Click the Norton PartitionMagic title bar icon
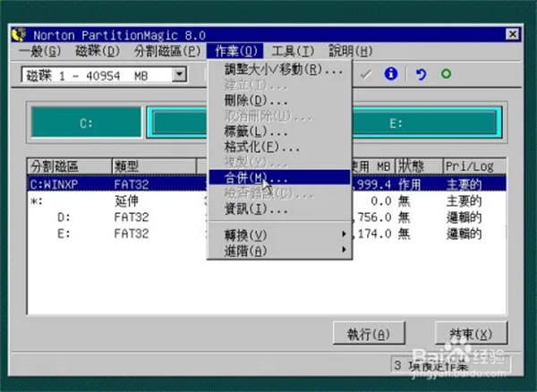 [19, 35]
